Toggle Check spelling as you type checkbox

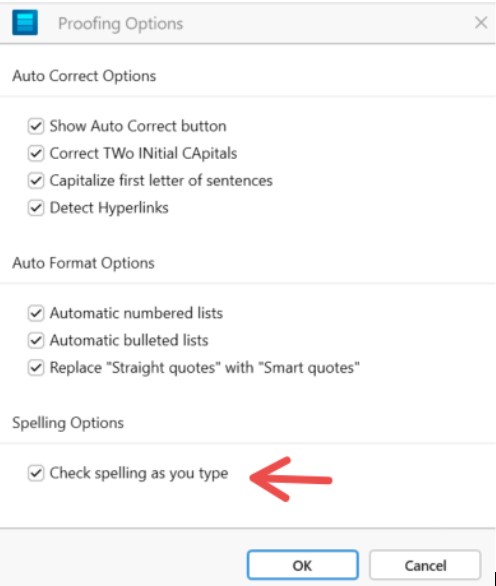(36, 473)
